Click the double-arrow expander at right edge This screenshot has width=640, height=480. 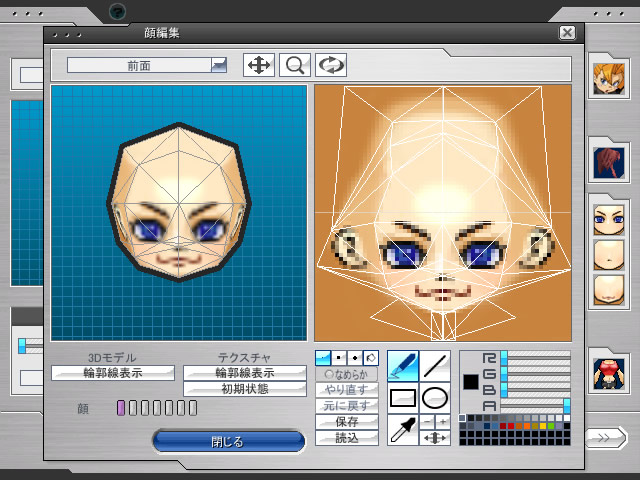[605, 437]
